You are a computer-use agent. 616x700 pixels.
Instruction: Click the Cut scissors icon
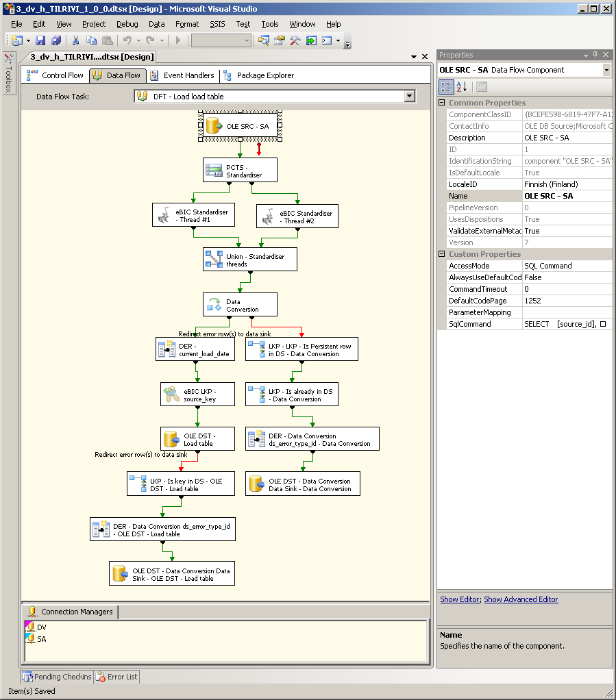click(x=75, y=40)
